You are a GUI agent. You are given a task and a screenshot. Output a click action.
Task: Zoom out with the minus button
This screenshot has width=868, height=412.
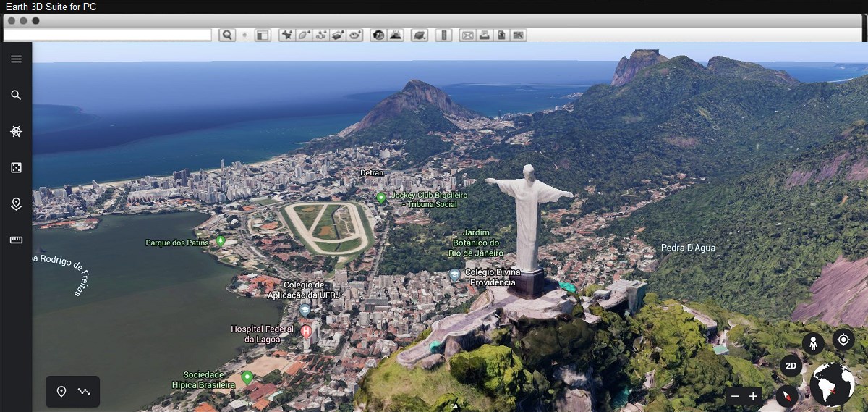click(735, 396)
